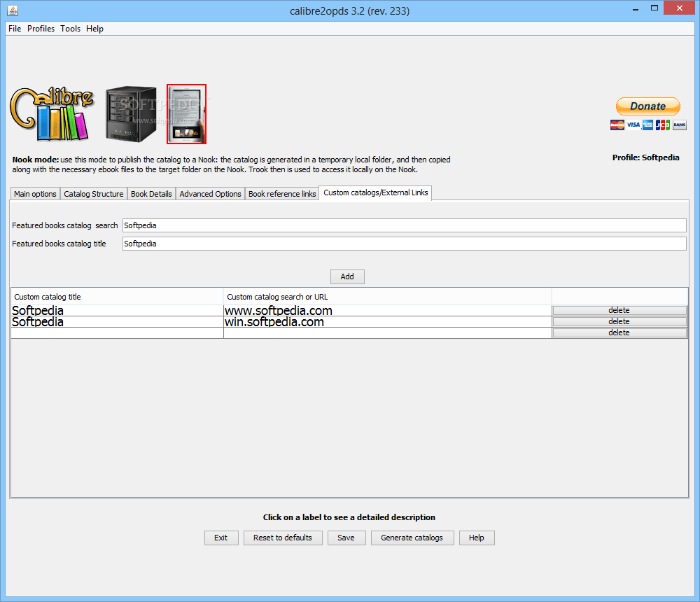Image resolution: width=700 pixels, height=602 pixels.
Task: Click the win.softpedia.com URL cell
Action: click(x=388, y=321)
